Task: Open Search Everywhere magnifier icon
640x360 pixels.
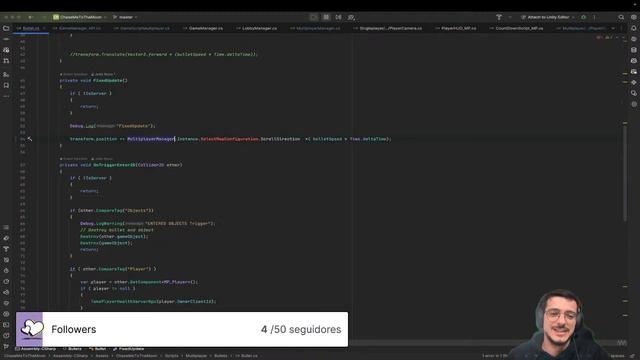Action: (x=621, y=17)
